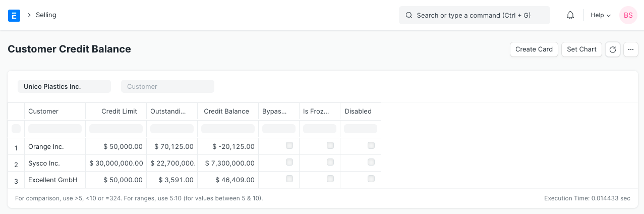Toggle Bypass checkbox for Orange Inc.
This screenshot has height=214, width=644.
tap(289, 145)
